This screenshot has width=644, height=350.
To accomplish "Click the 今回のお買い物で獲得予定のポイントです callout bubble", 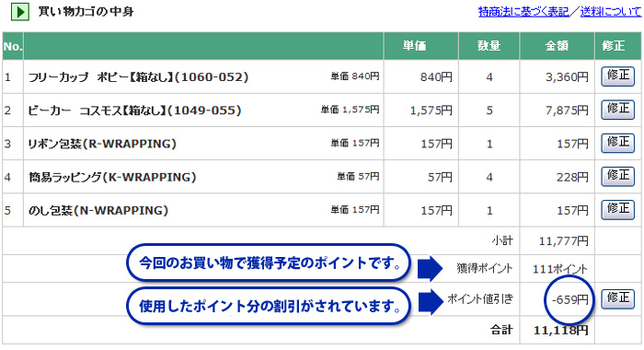I will pos(269,262).
